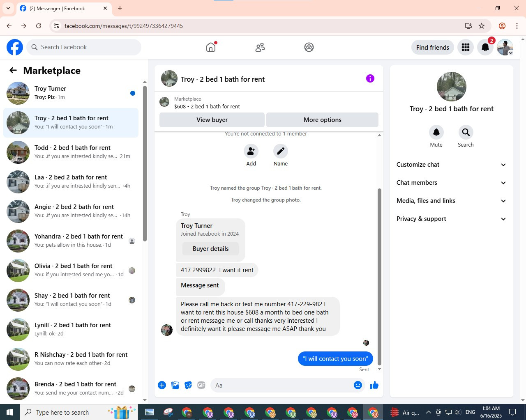Open the Facebook menu grid icon
526x420 pixels.
[x=466, y=47]
